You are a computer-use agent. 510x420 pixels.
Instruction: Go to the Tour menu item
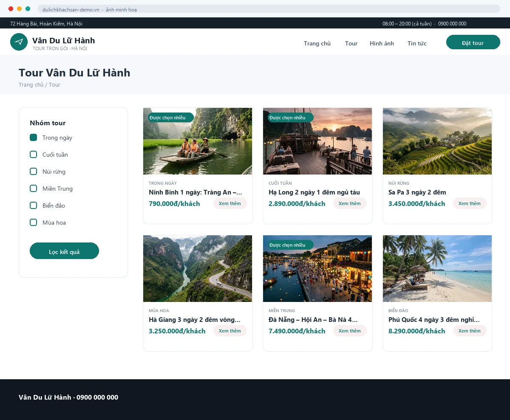click(x=351, y=43)
